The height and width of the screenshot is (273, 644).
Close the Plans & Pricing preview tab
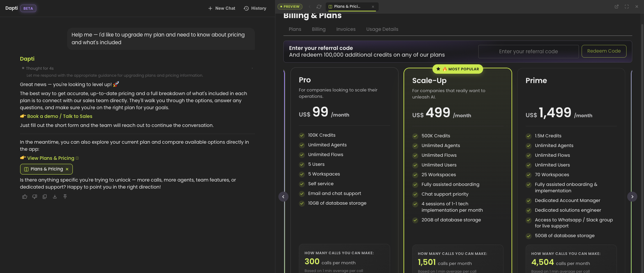[x=373, y=6]
